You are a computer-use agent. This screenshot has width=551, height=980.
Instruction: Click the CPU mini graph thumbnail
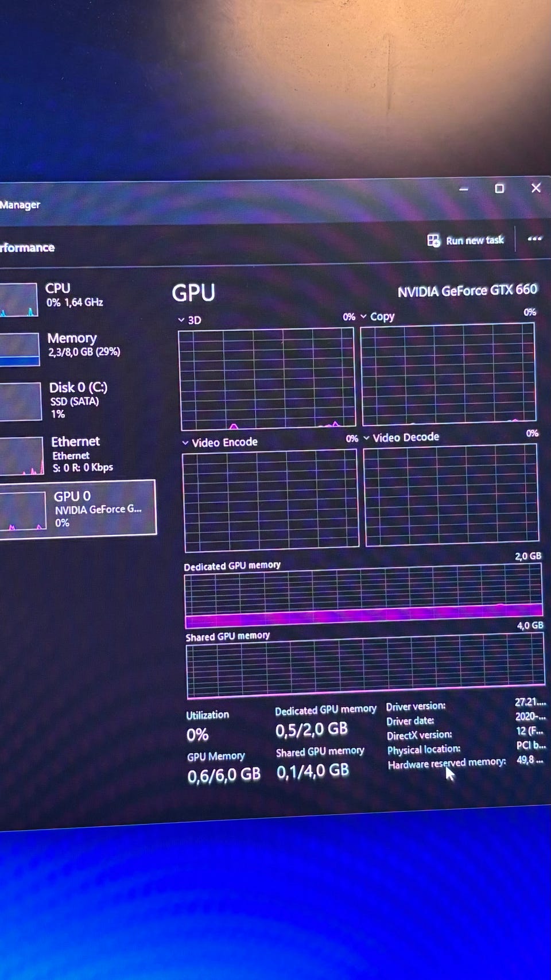click(x=18, y=299)
